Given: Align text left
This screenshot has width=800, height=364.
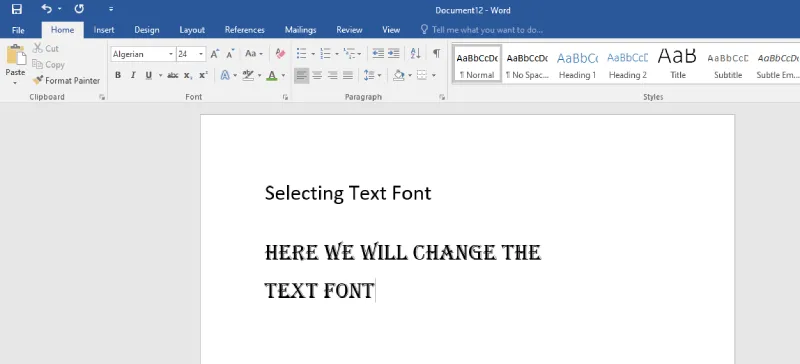Looking at the screenshot, I should 302,76.
